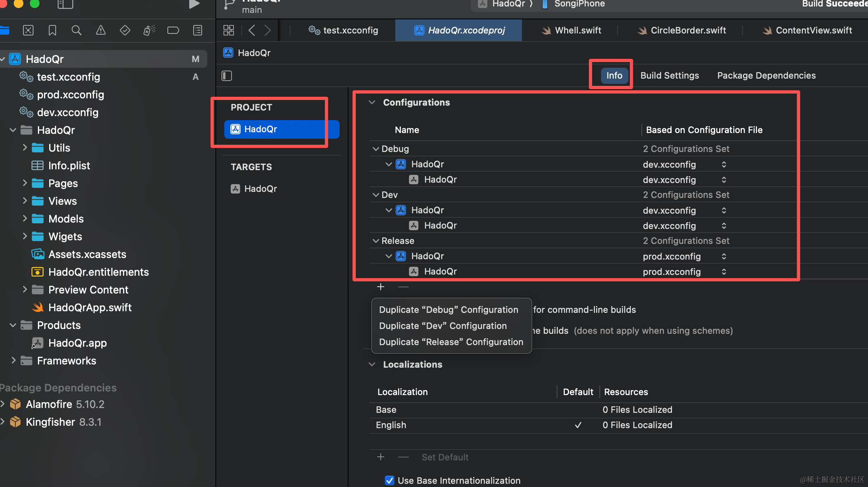Expand the Utils folder
Screen dimensions: 868x487
point(25,148)
